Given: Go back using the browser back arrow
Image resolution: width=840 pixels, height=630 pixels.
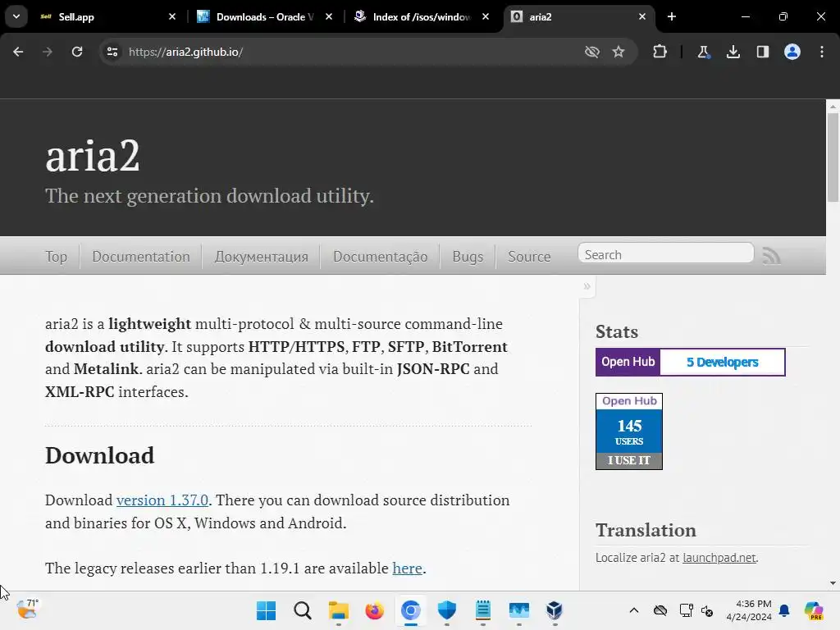Looking at the screenshot, I should [18, 52].
